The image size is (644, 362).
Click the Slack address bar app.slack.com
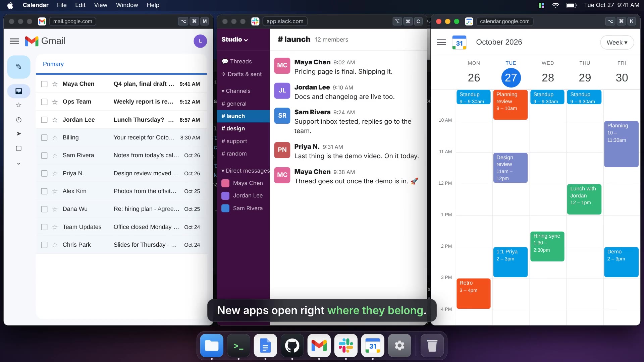[285, 21]
